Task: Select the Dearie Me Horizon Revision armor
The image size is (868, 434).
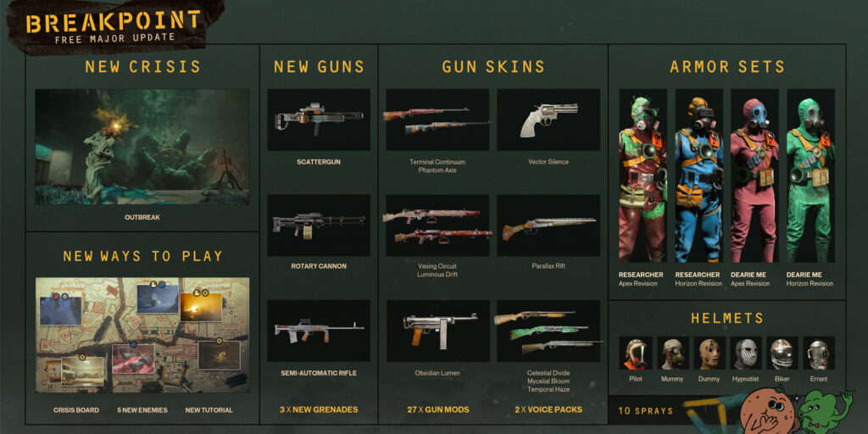Action: (x=810, y=175)
